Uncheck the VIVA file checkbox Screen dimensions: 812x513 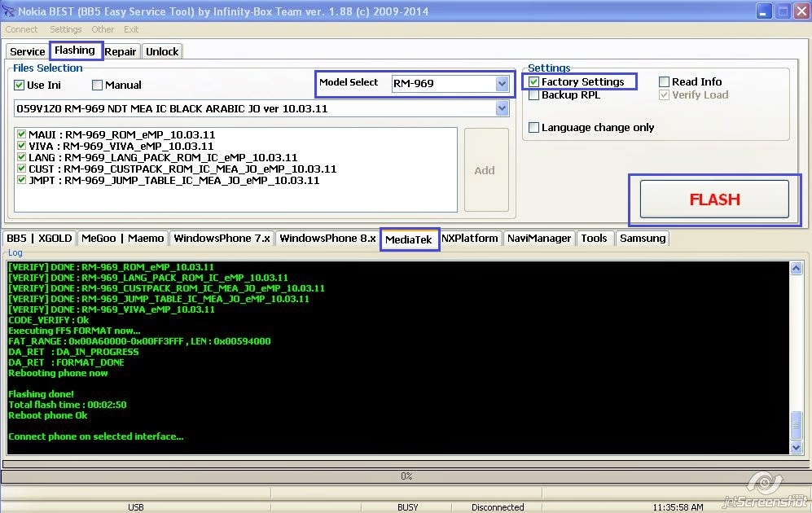coord(21,146)
